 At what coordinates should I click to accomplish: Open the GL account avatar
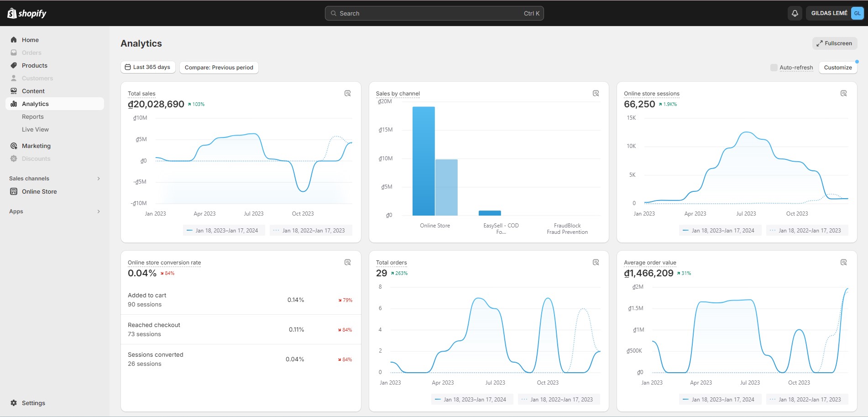[857, 13]
